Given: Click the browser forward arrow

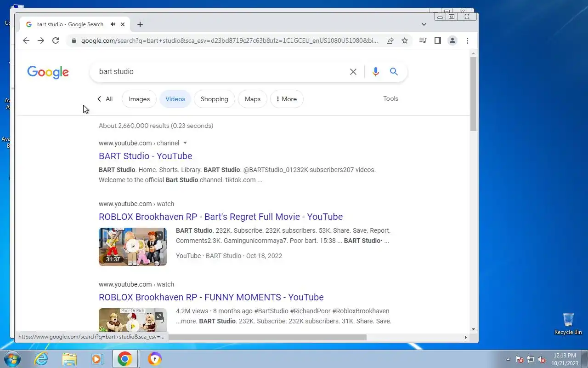Looking at the screenshot, I should click(41, 40).
